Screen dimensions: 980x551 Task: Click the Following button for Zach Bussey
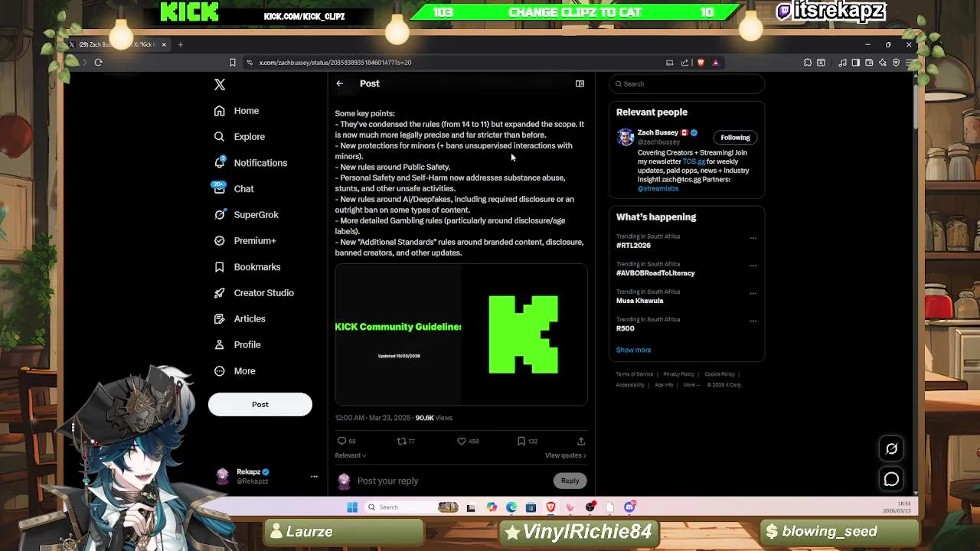point(735,138)
